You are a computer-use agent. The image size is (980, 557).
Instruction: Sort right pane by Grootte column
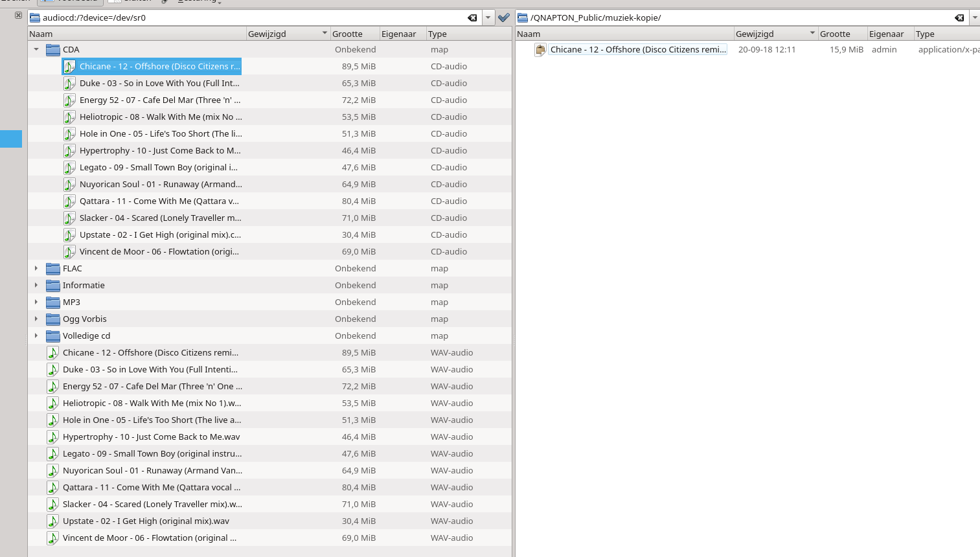click(843, 34)
